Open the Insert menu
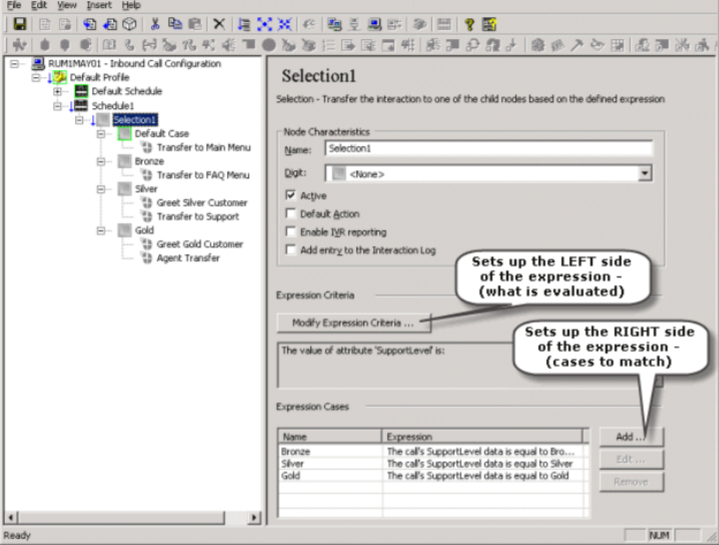719x545 pixels. click(99, 6)
